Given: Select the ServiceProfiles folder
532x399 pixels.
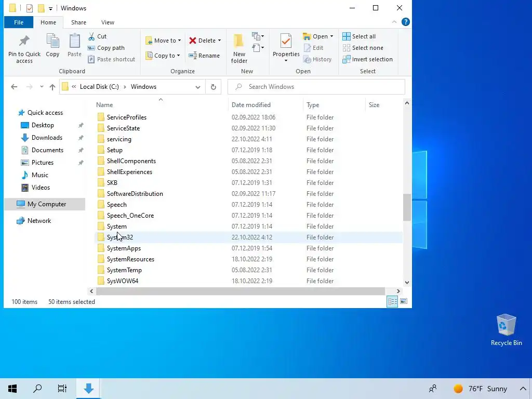Looking at the screenshot, I should pyautogui.click(x=249, y=117).
